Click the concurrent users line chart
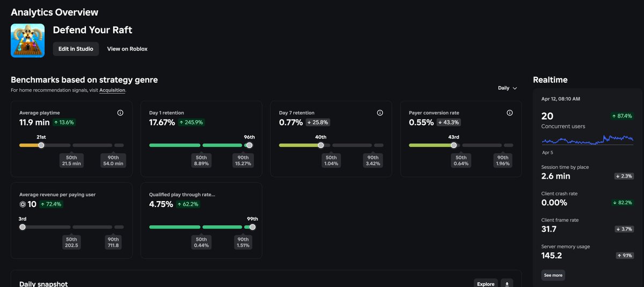Viewport: 644px width, 287px height. (587, 139)
